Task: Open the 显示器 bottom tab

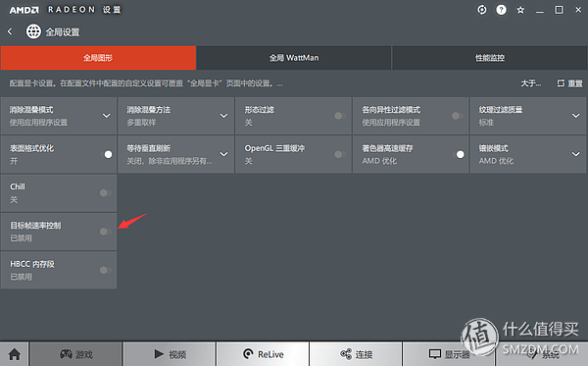Action: pos(449,354)
